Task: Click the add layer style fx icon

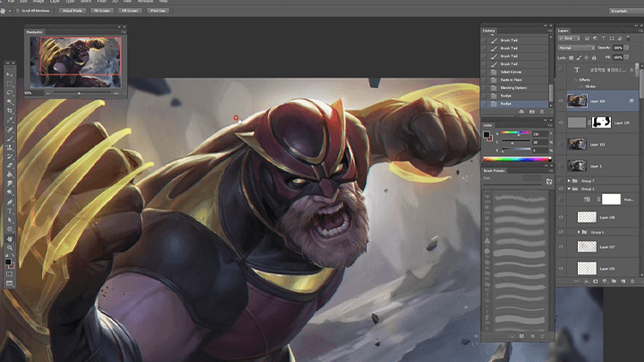Action: (x=587, y=282)
